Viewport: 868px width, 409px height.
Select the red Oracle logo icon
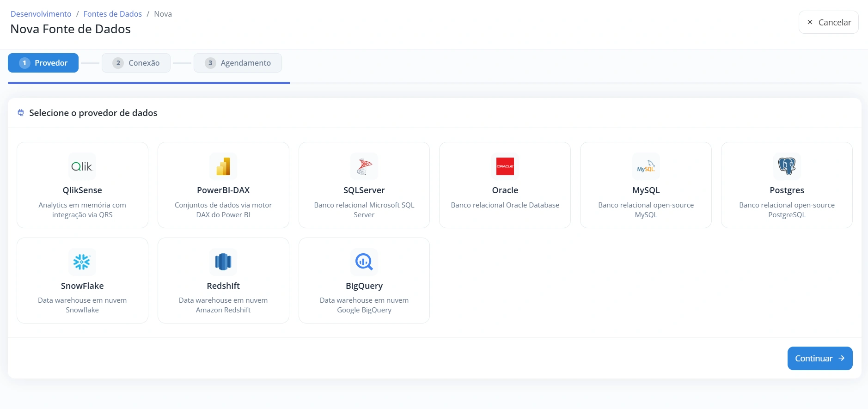point(505,166)
